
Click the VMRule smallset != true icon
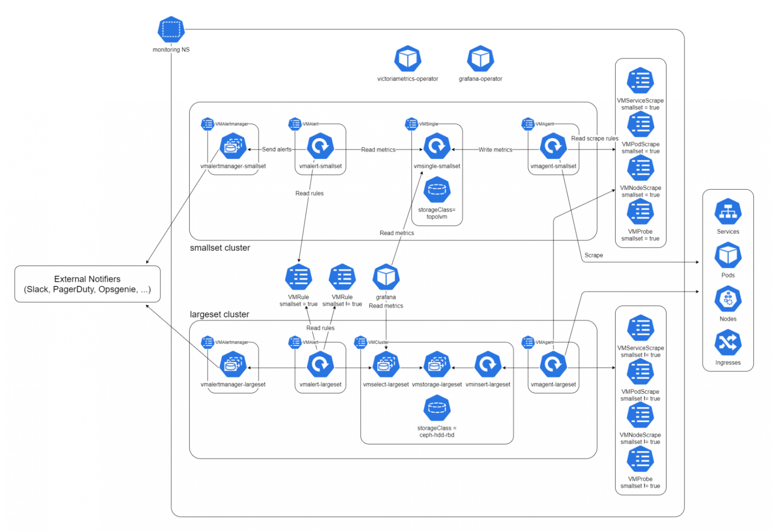click(x=342, y=277)
